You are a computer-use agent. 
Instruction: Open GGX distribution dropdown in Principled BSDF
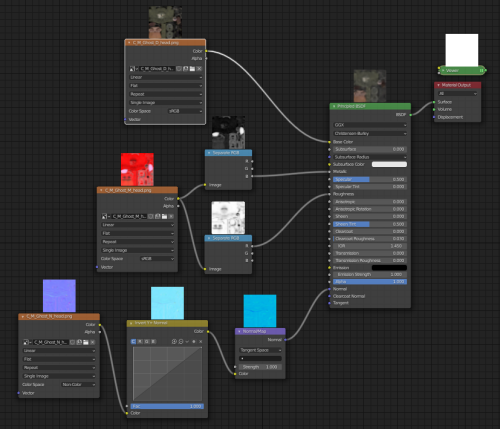click(370, 125)
